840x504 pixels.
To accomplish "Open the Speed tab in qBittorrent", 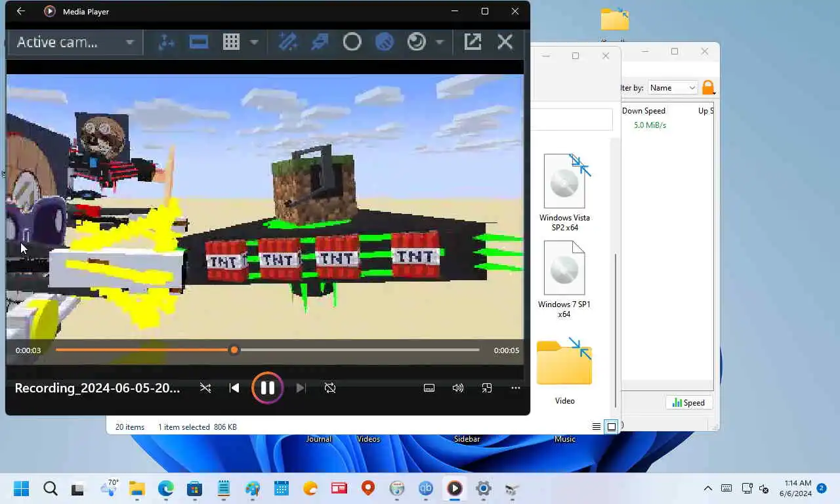I will [x=689, y=403].
